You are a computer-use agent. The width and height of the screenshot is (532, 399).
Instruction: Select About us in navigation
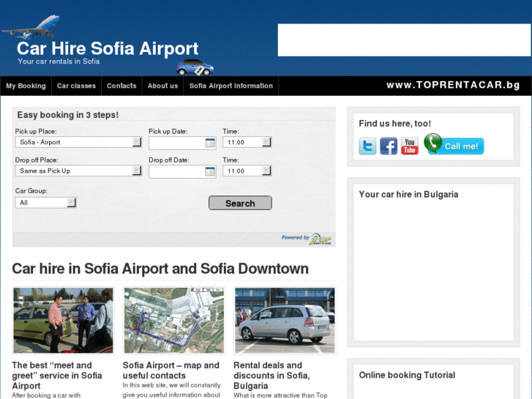tap(163, 86)
